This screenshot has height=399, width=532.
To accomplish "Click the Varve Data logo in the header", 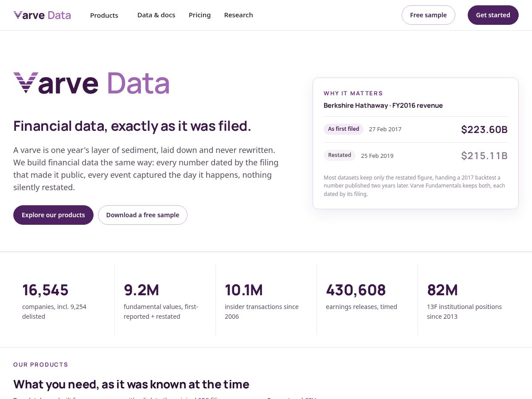I will [42, 15].
